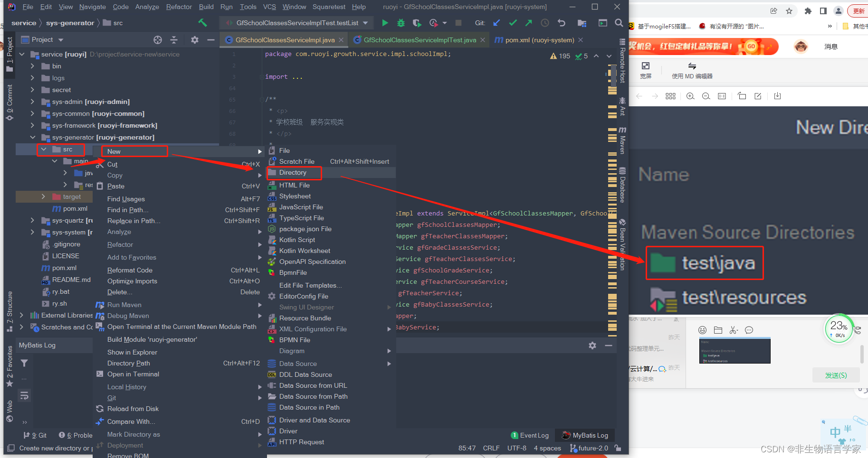This screenshot has width=868, height=458.
Task: Switch to pom.xml (ruoyi-system) tab
Action: pyautogui.click(x=539, y=40)
